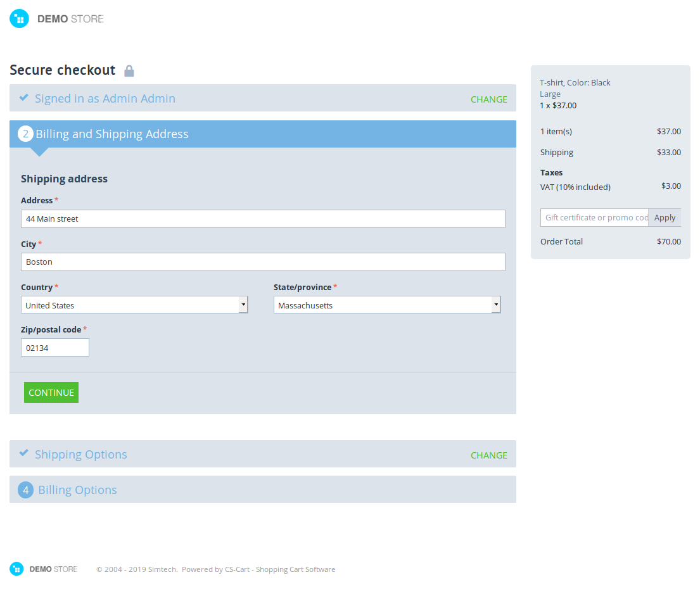Screen dimensions: 700x589
Task: Open the T-shirt, Color: Black product link
Action: pyautogui.click(x=575, y=82)
